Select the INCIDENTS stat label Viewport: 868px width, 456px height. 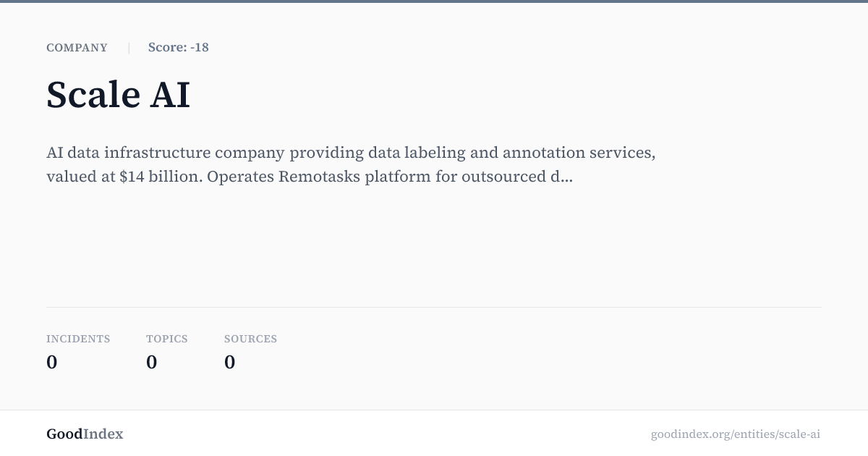78,339
